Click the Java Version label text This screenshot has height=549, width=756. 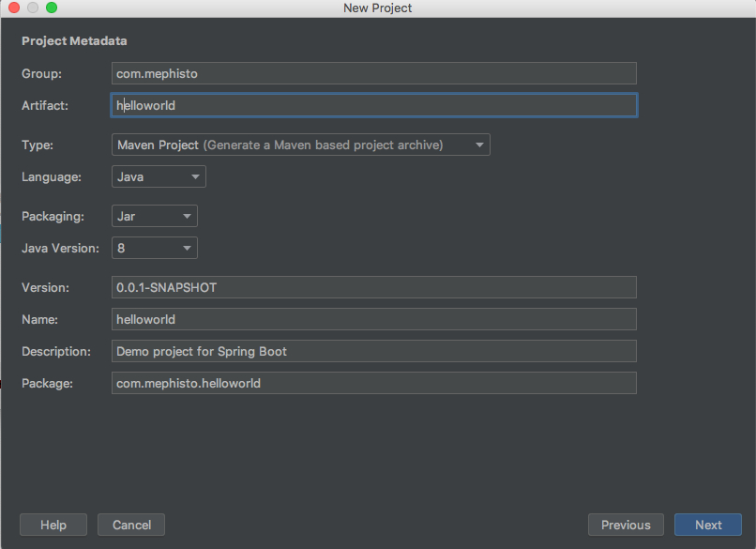60,248
